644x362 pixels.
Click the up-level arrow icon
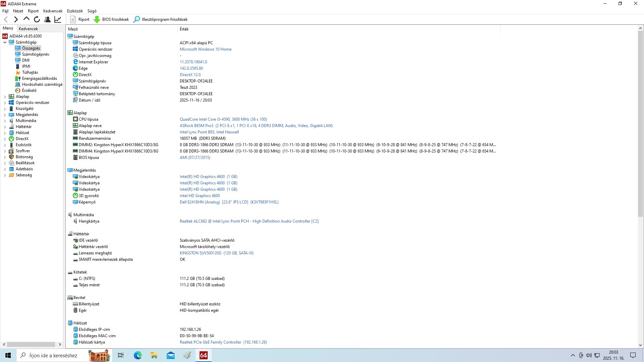[26, 19]
